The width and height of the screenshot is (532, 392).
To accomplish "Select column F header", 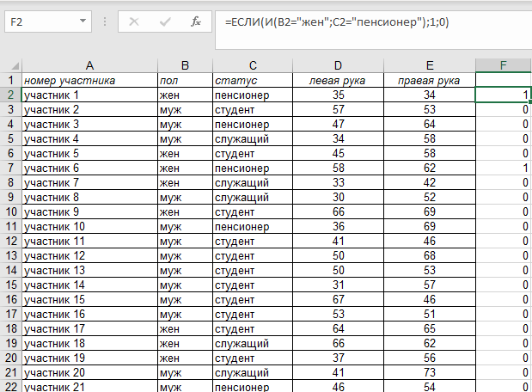I will [503, 65].
